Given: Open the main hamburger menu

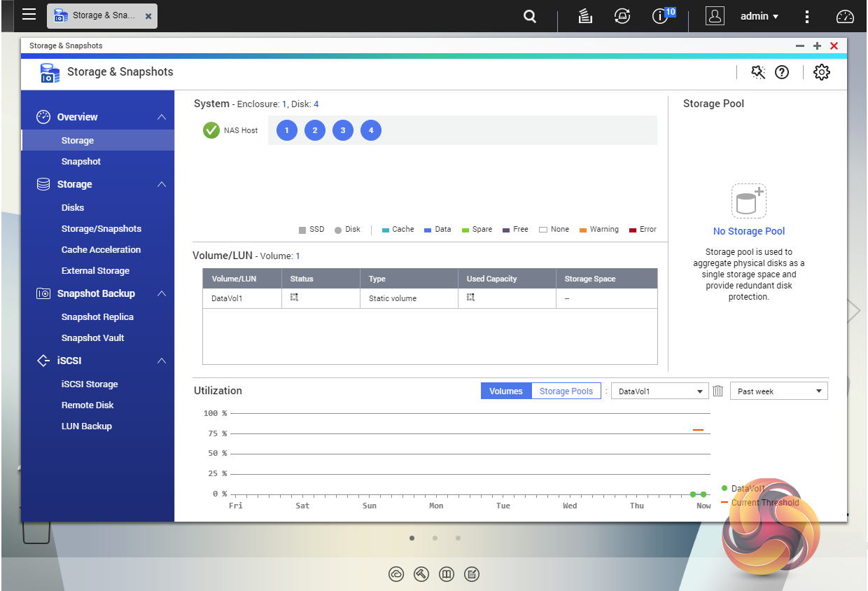Looking at the screenshot, I should [x=29, y=15].
